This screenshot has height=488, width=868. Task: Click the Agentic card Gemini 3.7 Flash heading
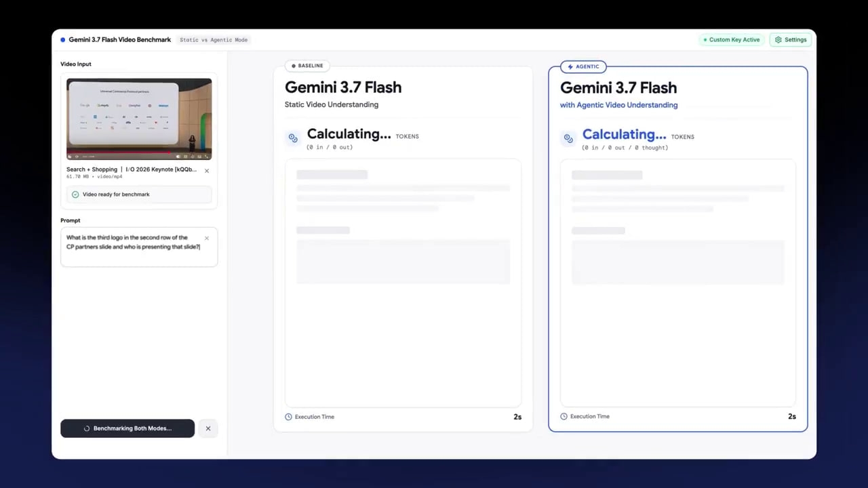click(618, 88)
